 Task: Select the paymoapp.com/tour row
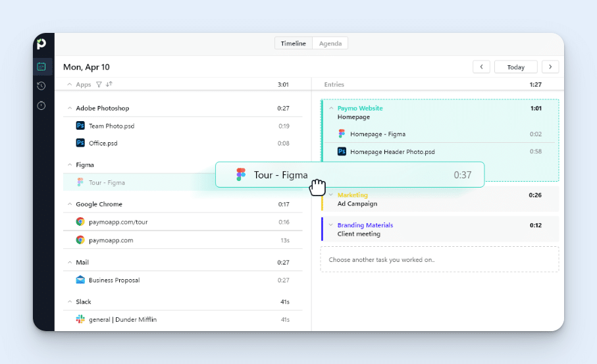pos(183,222)
